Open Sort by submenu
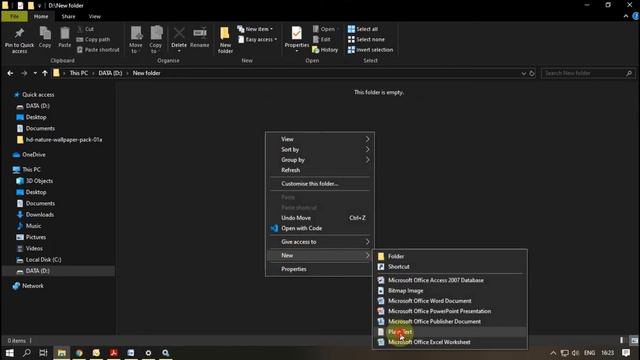The height and width of the screenshot is (360, 640). [320, 149]
